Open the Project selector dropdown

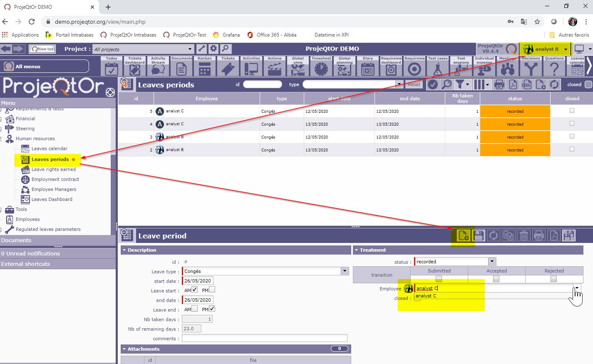click(x=190, y=49)
